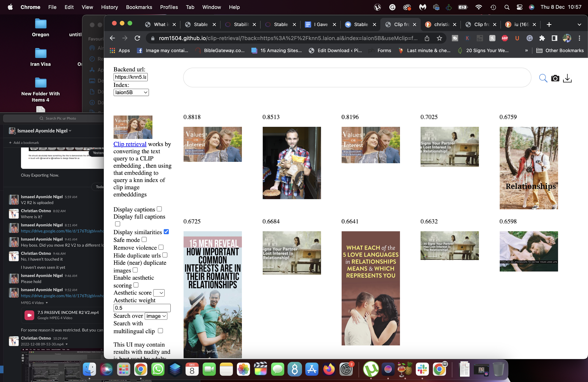Screen dimensions: 588x382
Task: Uncheck Display similarities checkbox
Action: point(166,232)
